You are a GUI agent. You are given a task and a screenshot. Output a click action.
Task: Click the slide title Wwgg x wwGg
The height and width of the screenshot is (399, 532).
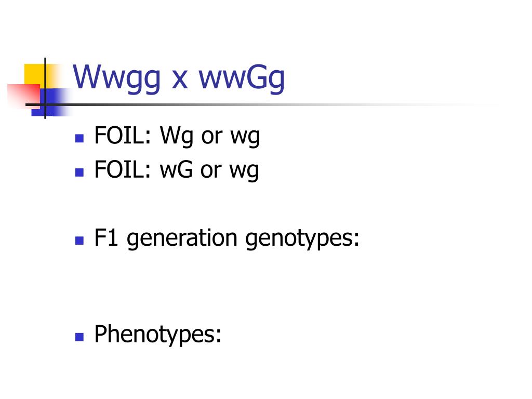pos(179,78)
